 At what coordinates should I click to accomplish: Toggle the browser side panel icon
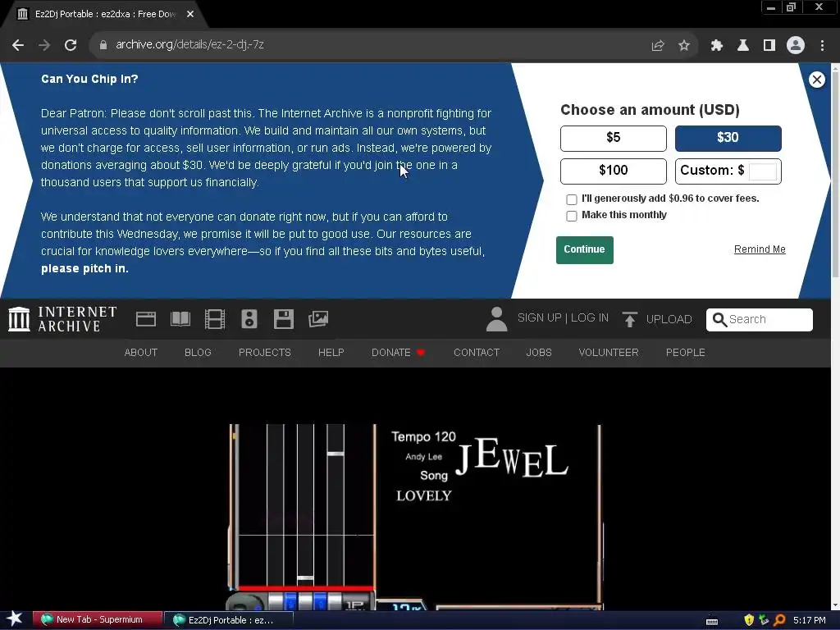click(769, 45)
